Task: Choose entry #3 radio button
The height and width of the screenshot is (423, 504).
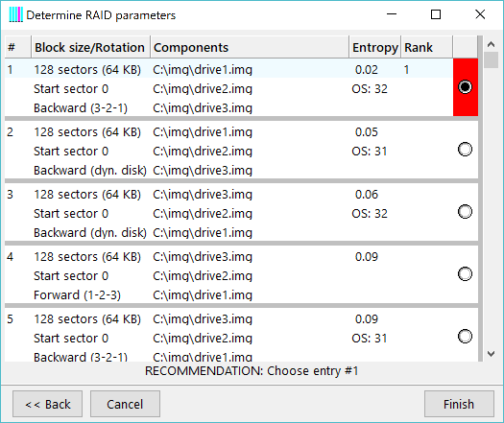Action: [x=465, y=212]
